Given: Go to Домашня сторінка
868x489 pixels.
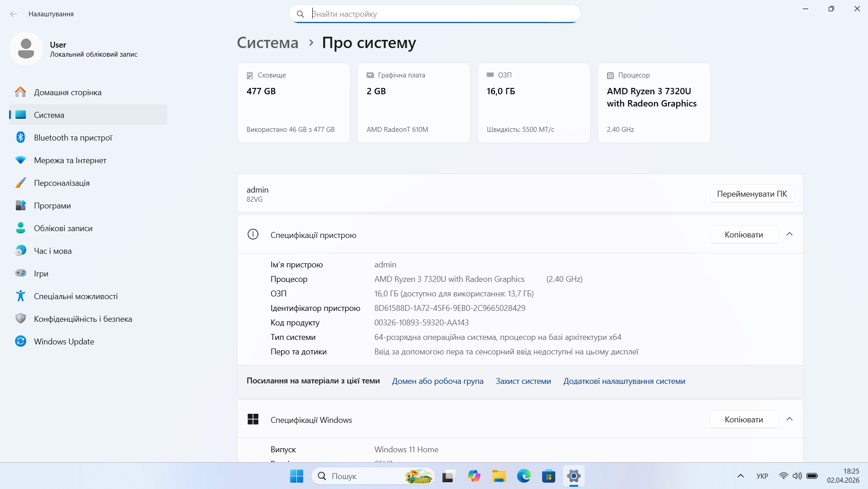Looking at the screenshot, I should pos(67,92).
